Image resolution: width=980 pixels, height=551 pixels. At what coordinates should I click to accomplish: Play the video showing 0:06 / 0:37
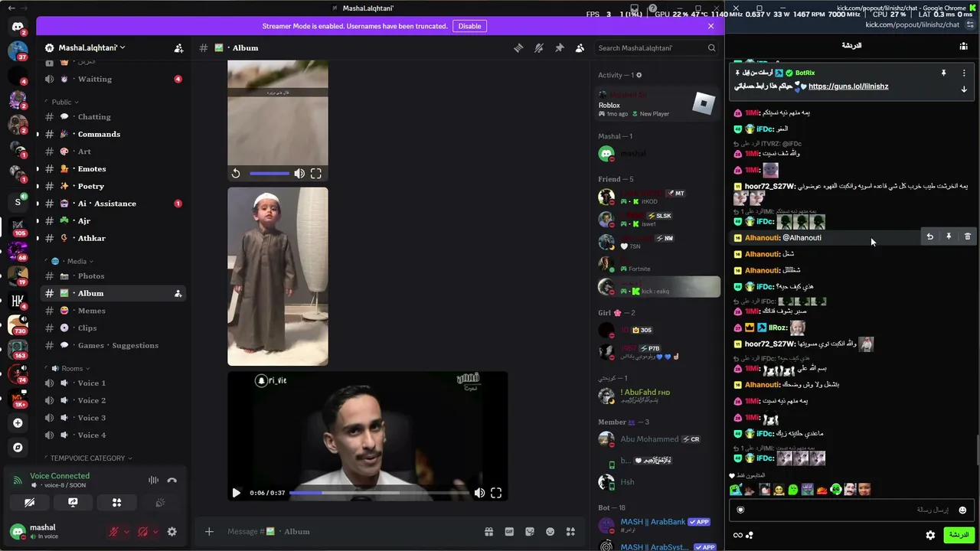click(x=236, y=493)
